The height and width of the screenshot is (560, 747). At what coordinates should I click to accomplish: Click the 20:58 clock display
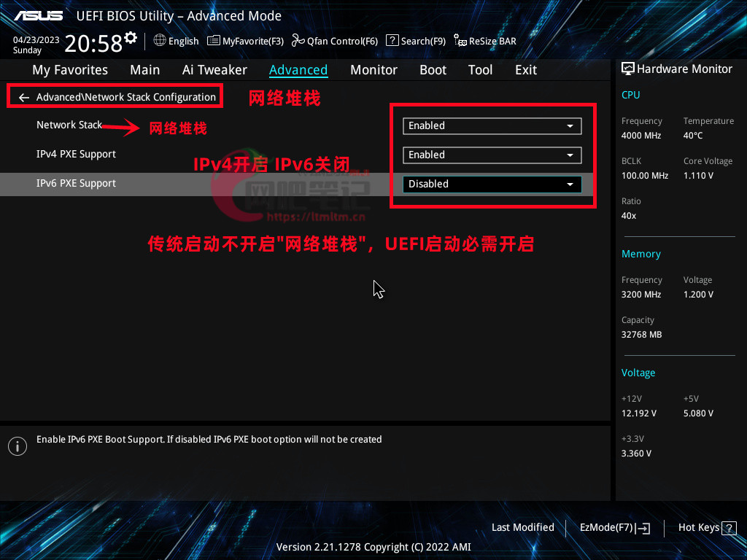click(93, 44)
